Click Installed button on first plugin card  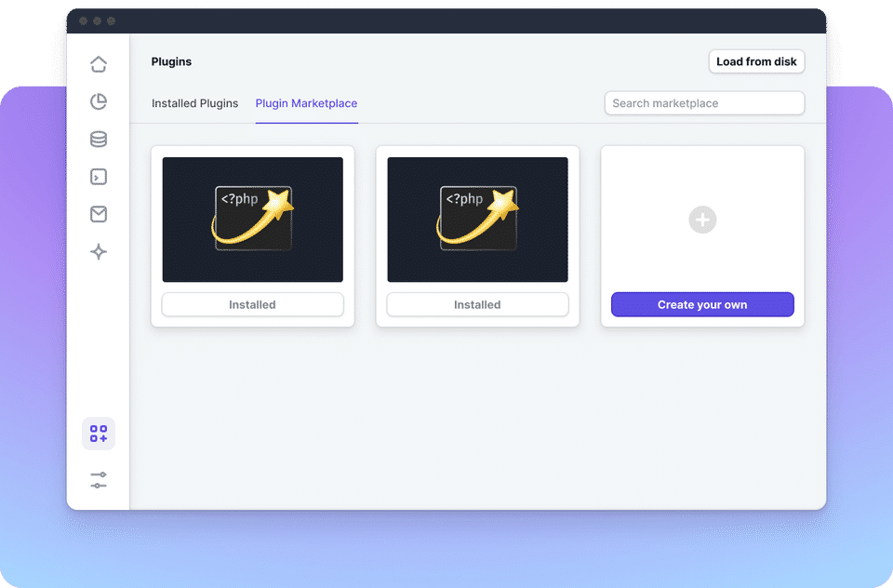pos(252,304)
